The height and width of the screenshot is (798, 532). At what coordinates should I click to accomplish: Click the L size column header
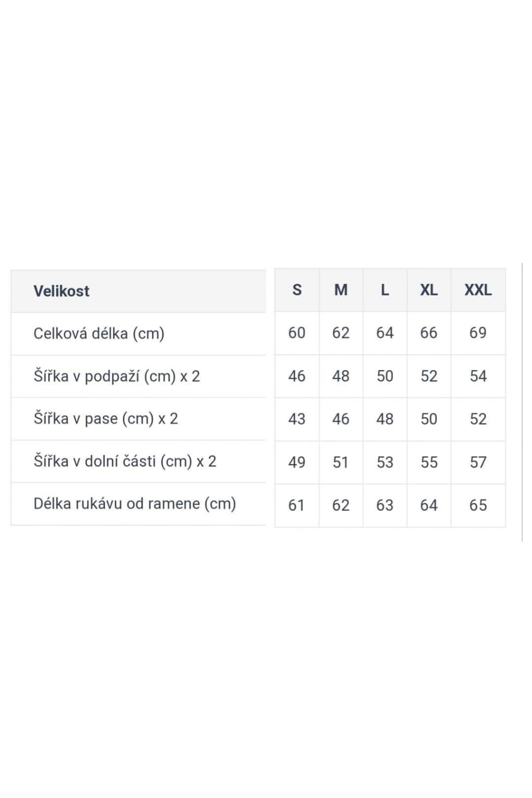tap(385, 290)
